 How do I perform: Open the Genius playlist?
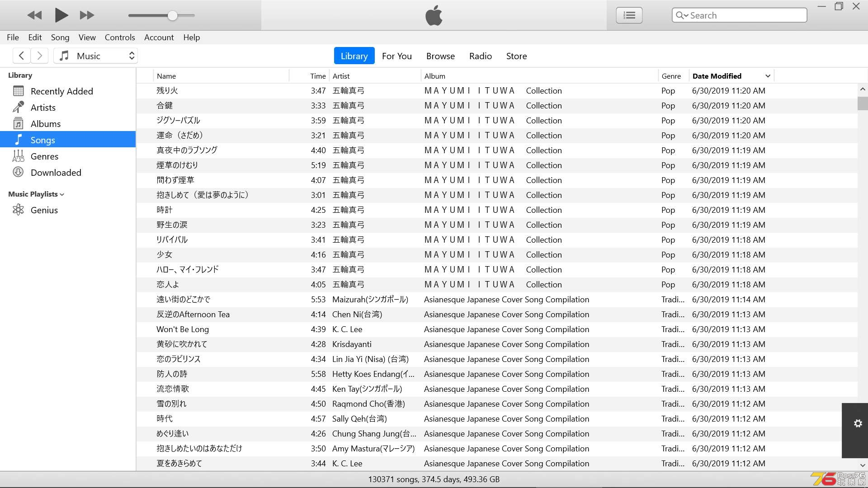tap(44, 210)
